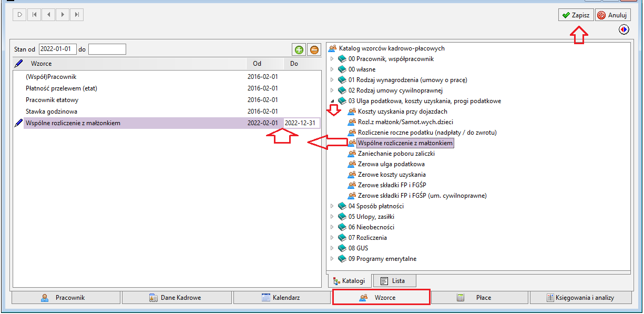The height and width of the screenshot is (314, 644).
Task: Select the Pracownik etatowy row
Action: click(167, 100)
